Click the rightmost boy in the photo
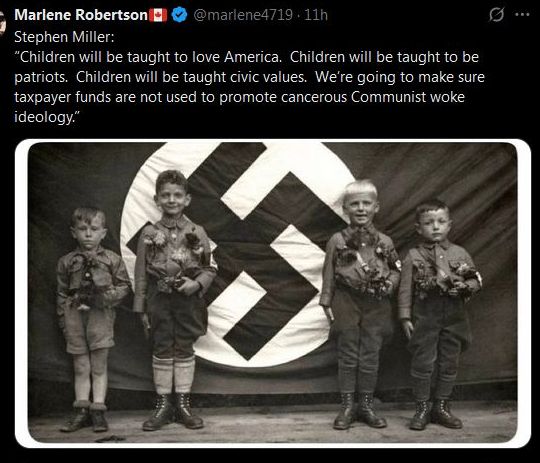 [439, 313]
